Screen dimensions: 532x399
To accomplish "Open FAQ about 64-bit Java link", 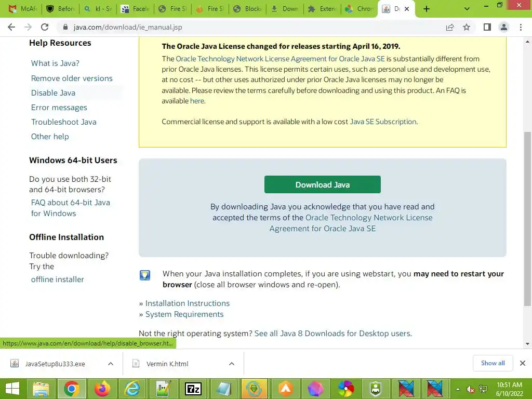I will tap(70, 208).
